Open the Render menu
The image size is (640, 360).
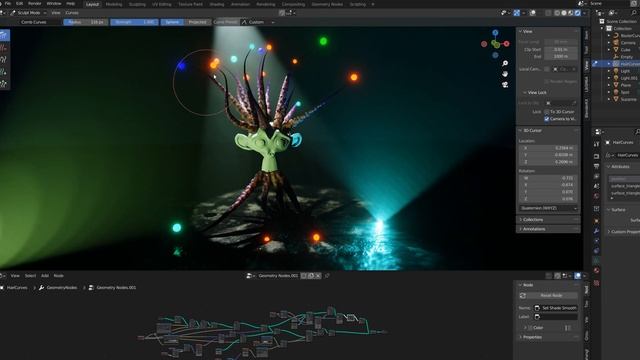[x=35, y=3]
